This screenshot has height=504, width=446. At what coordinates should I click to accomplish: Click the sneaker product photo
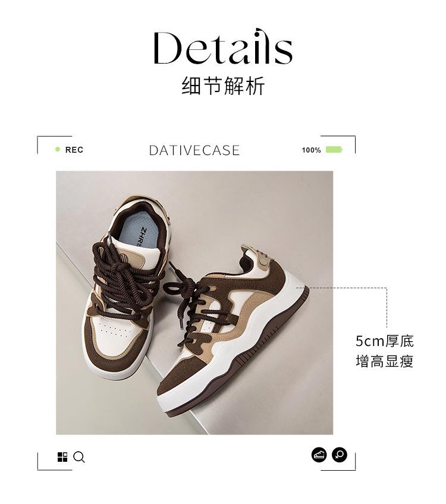(x=194, y=303)
